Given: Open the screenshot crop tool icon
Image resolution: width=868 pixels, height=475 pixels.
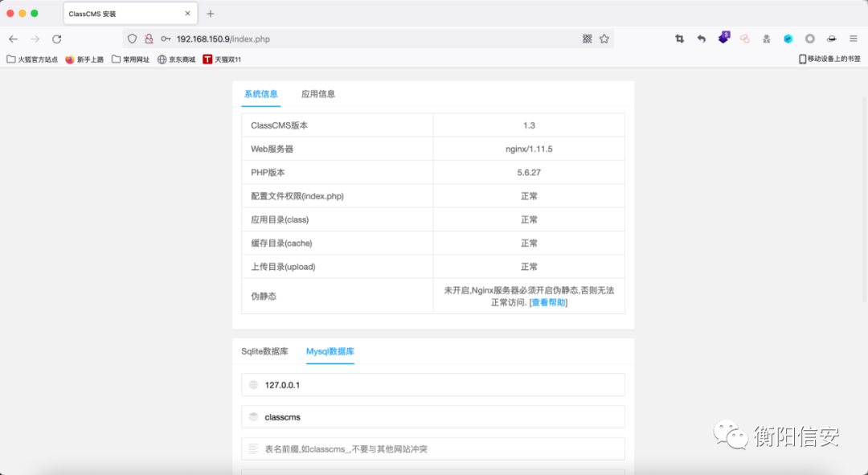Looking at the screenshot, I should click(679, 39).
